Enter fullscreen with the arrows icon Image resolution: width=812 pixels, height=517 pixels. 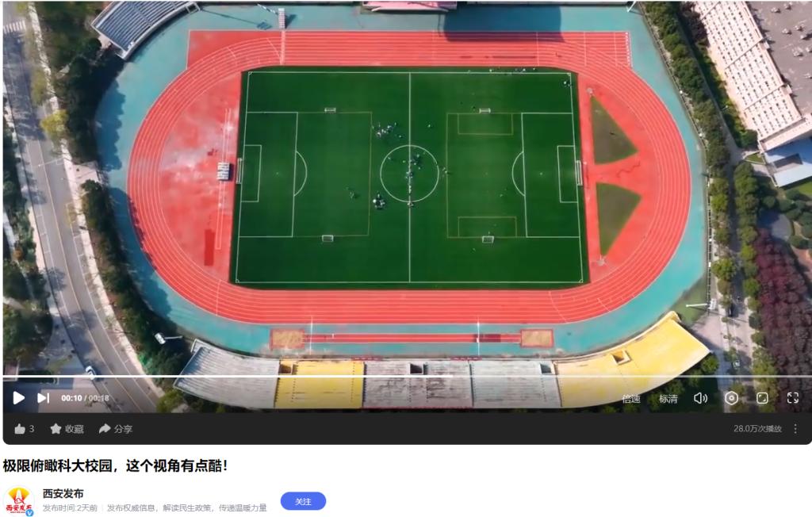[793, 398]
